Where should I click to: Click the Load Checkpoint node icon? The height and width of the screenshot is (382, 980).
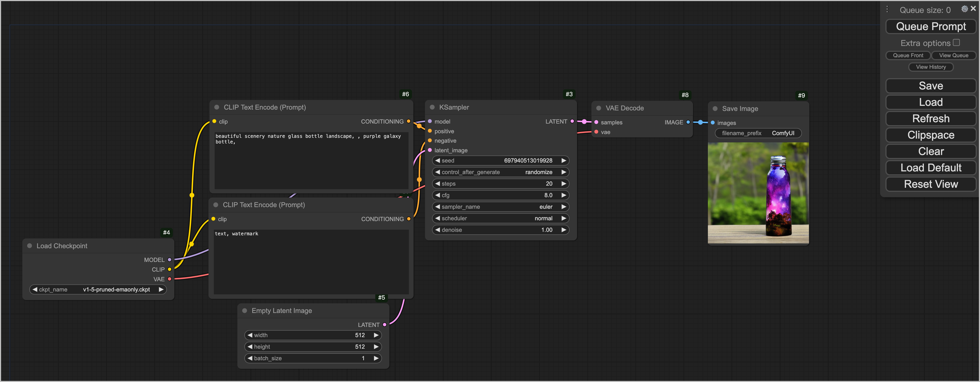[x=29, y=246]
